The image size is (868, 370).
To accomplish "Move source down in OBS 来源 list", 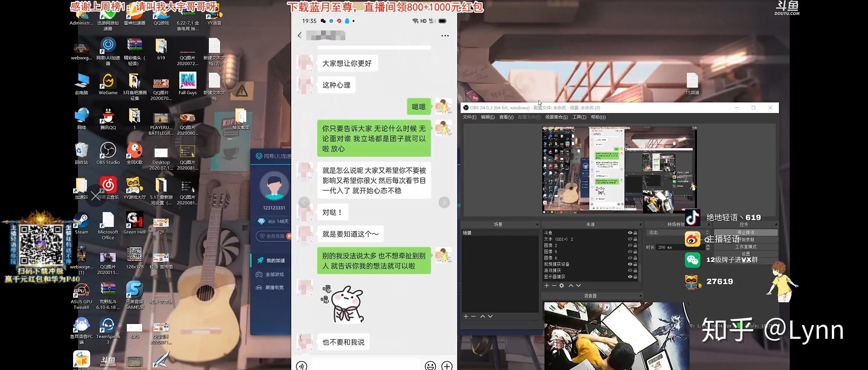I will tap(578, 285).
